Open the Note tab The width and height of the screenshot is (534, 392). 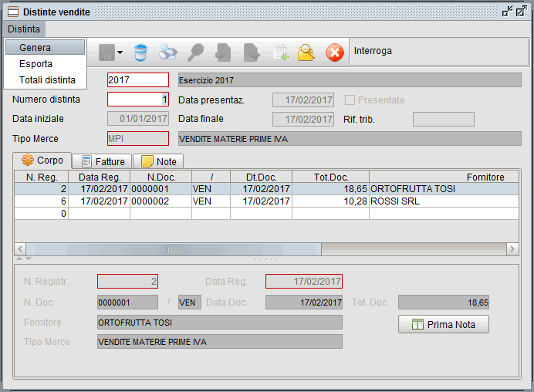158,161
